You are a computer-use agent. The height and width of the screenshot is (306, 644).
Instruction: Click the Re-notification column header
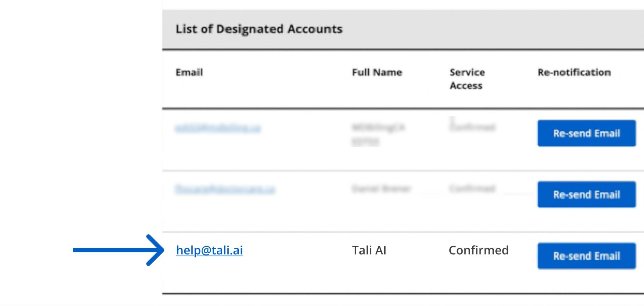pyautogui.click(x=574, y=72)
